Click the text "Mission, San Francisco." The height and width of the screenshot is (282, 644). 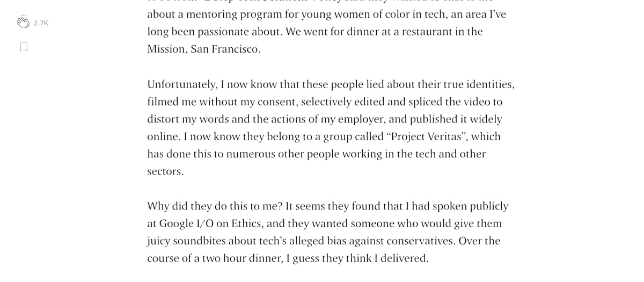pyautogui.click(x=204, y=49)
